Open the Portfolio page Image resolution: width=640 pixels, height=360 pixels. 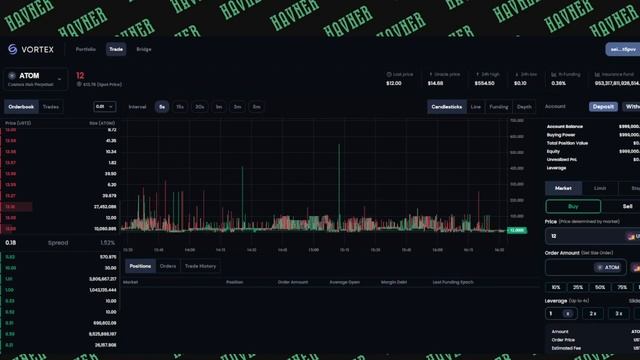click(86, 49)
